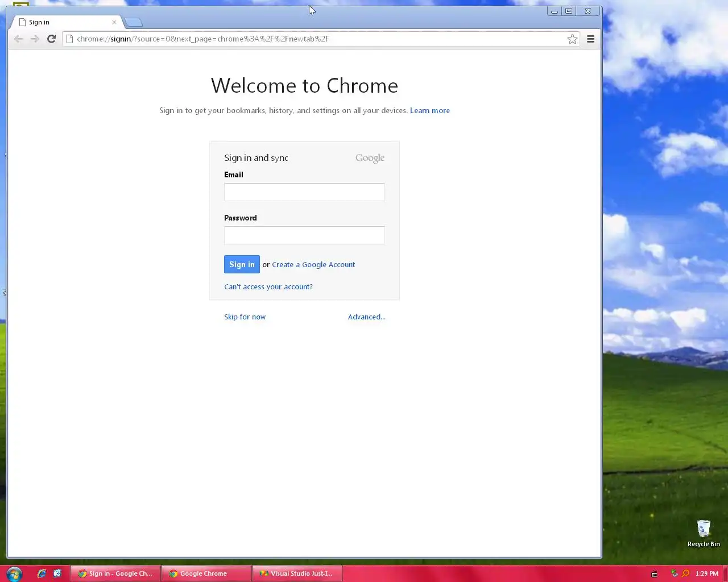Click the Welcome to Chrome heading
Viewport: 728px width, 582px height.
coord(304,85)
